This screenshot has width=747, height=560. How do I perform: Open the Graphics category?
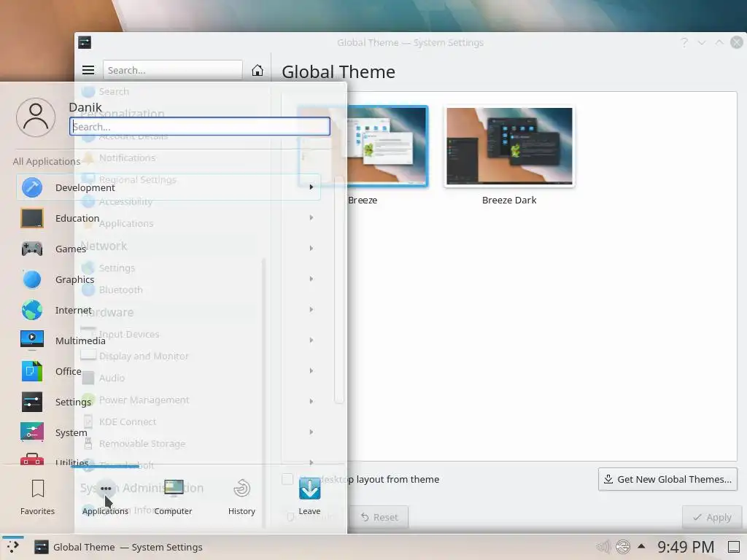click(169, 279)
